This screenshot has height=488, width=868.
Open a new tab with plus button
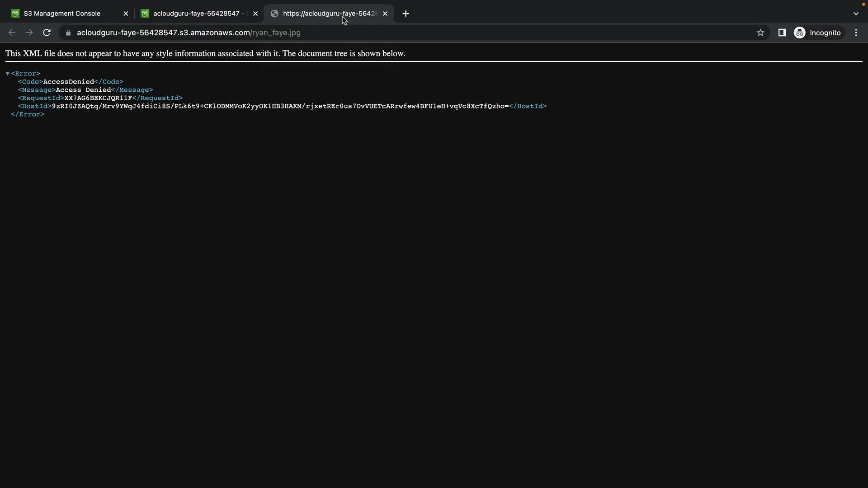406,14
